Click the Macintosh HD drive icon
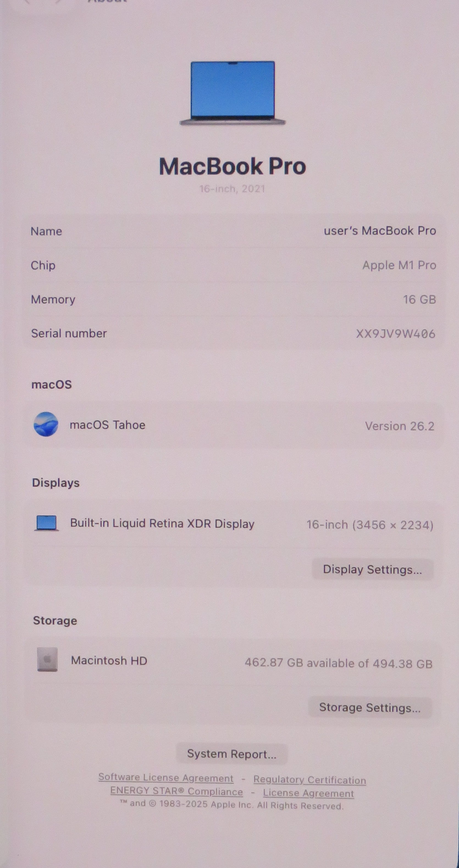Viewport: 459px width, 868px height. point(47,659)
